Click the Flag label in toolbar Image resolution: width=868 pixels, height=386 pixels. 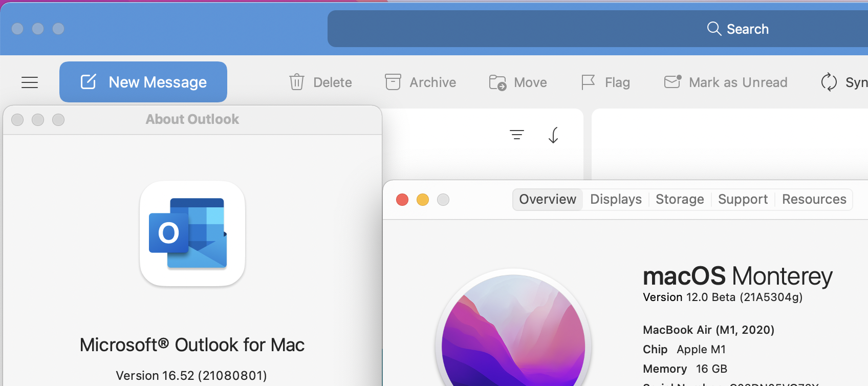click(617, 82)
